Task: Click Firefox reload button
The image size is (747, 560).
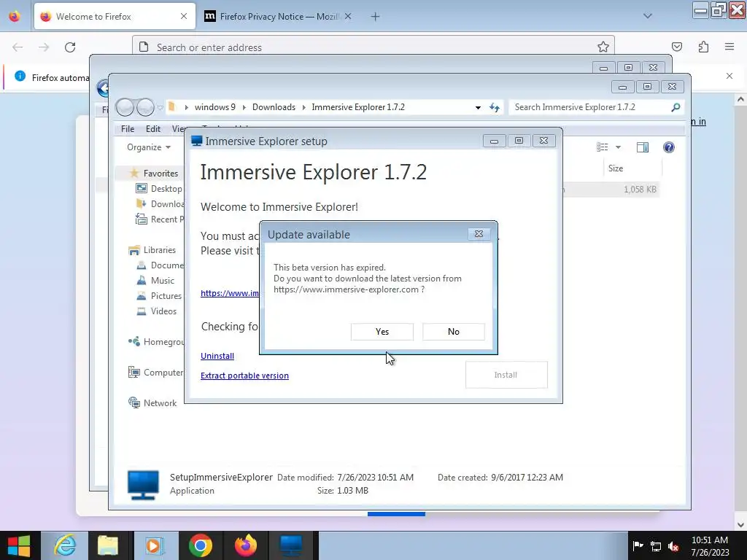Action: (70, 47)
